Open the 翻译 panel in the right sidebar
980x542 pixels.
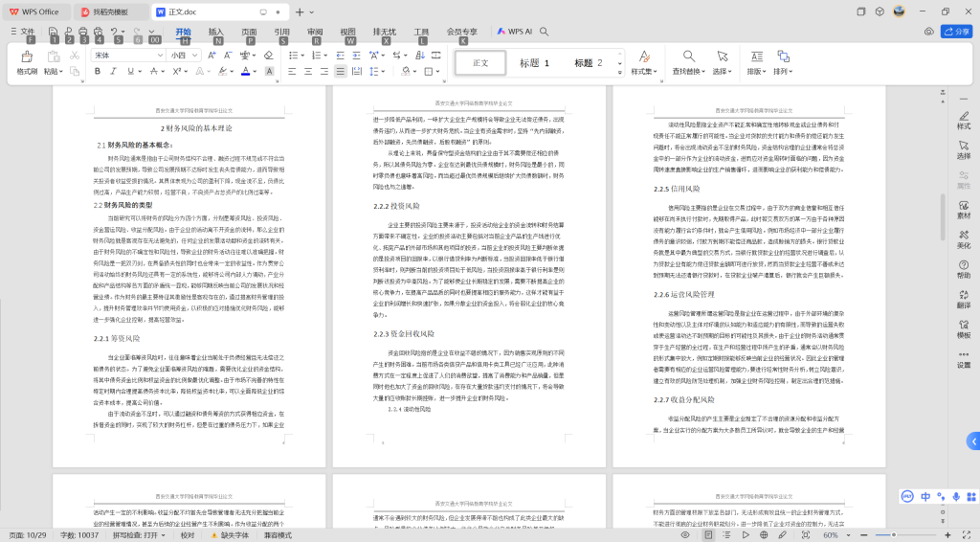964,300
